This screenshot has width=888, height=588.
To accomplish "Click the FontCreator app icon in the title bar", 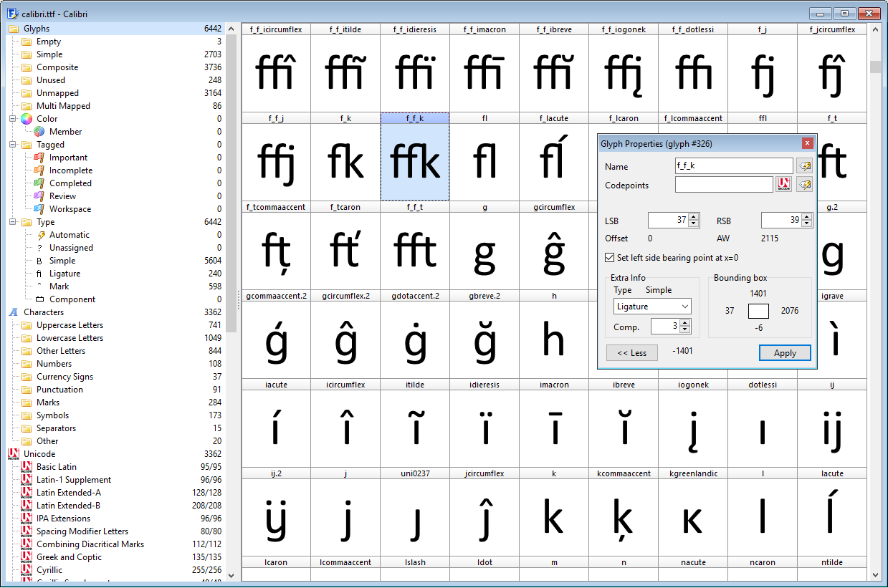I will [x=13, y=13].
